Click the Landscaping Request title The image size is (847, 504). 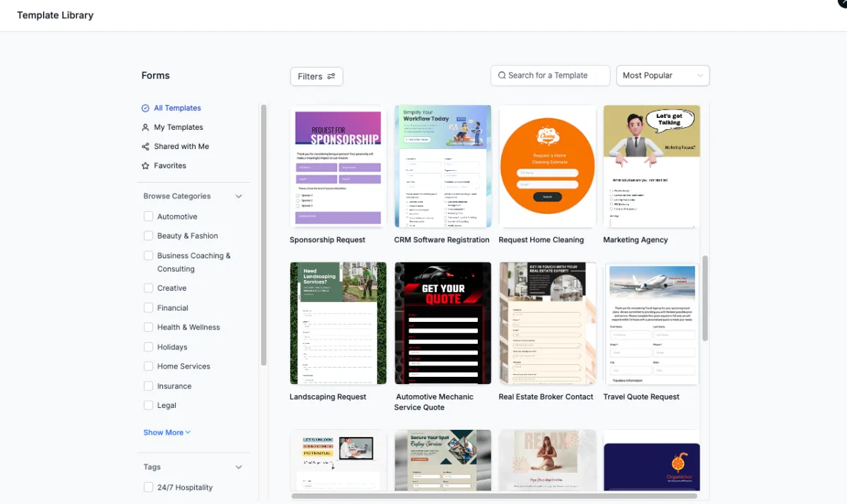click(328, 397)
